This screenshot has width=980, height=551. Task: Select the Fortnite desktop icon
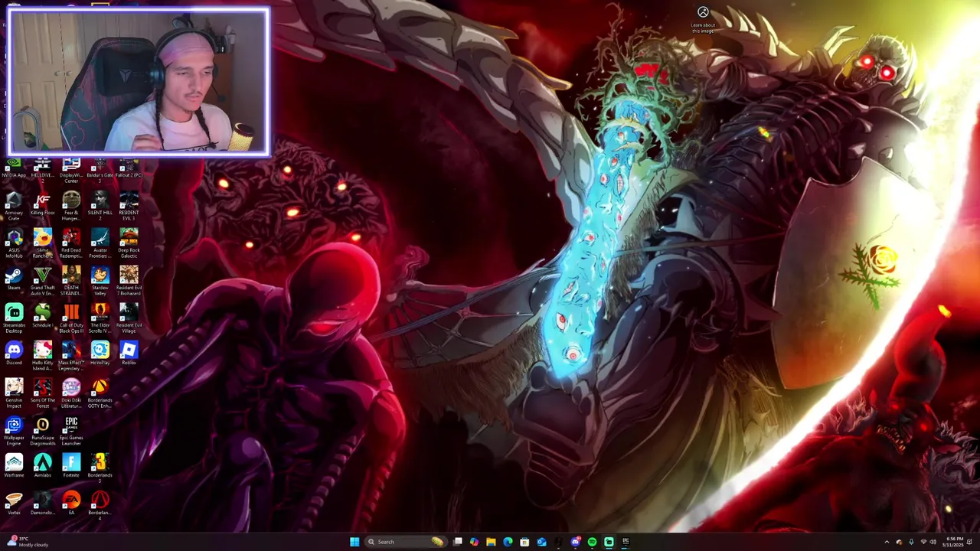click(71, 466)
